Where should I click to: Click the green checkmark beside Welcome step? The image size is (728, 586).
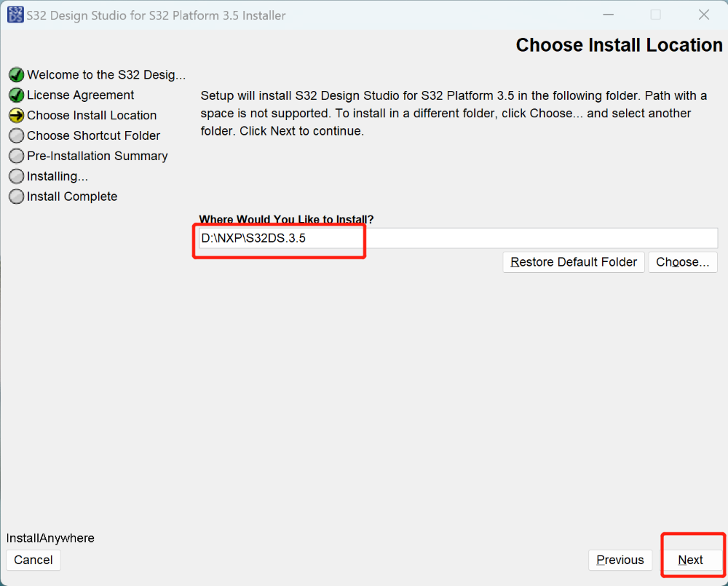[x=16, y=75]
